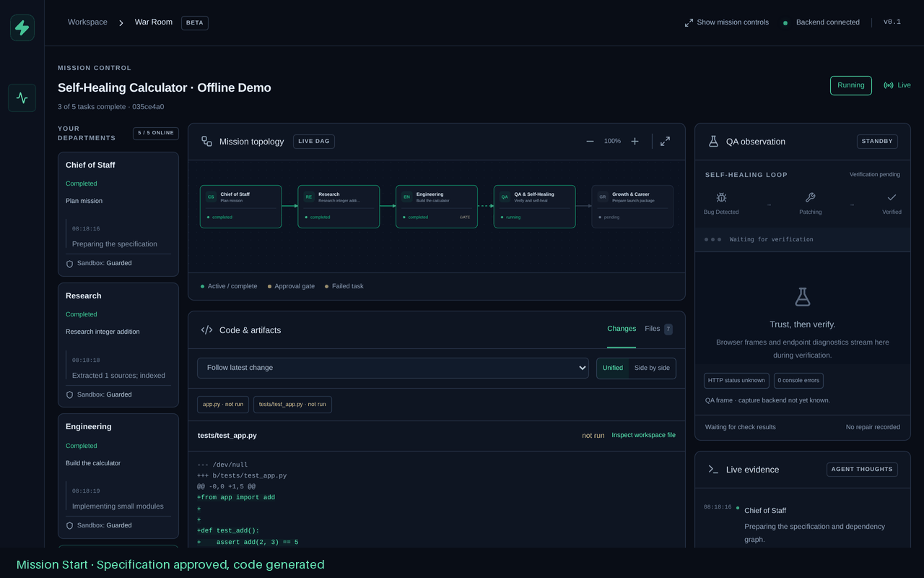Switch diff view to Side by side
Screen dimensions: 924x578
tap(652, 368)
